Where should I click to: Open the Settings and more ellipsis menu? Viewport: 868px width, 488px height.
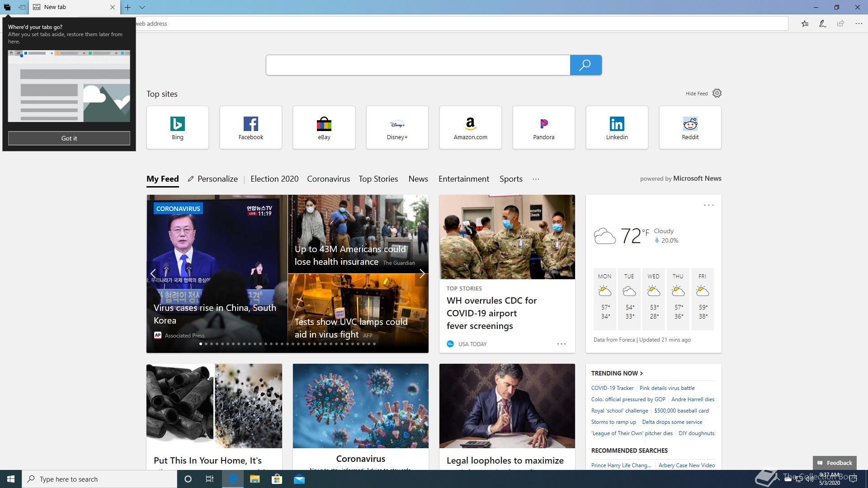click(x=859, y=23)
